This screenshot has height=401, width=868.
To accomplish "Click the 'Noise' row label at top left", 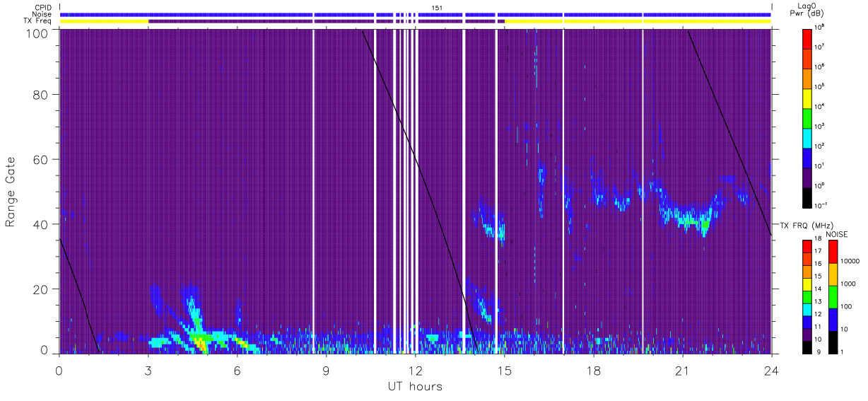I will [42, 14].
